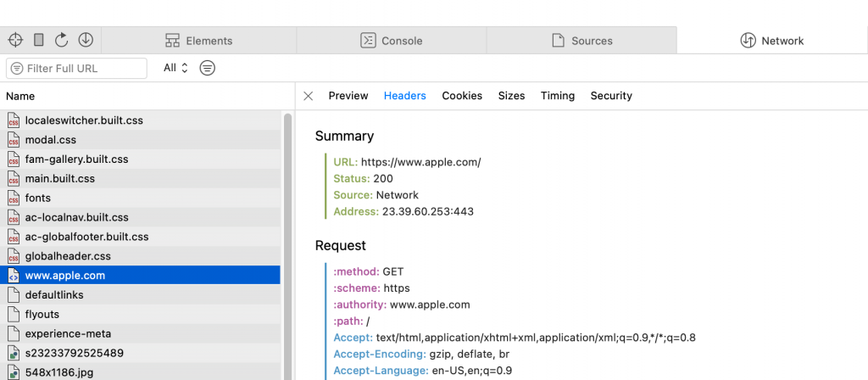This screenshot has width=868, height=380.
Task: Click the download web archive icon
Action: click(86, 40)
